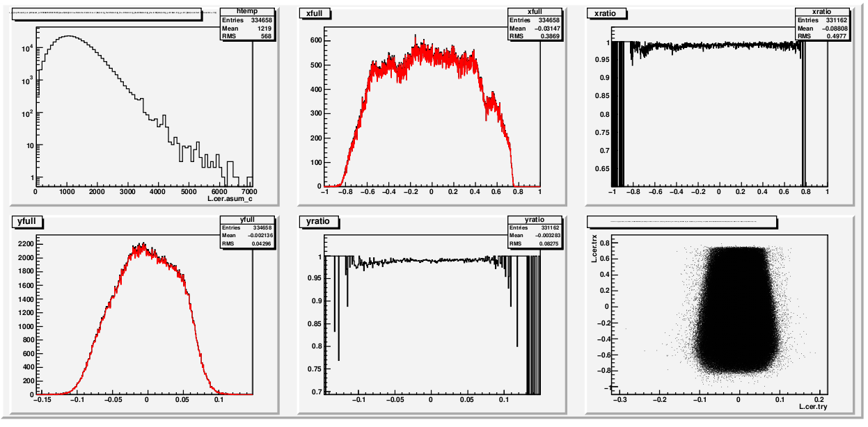Click the red yfull histogram peak

coord(141,248)
